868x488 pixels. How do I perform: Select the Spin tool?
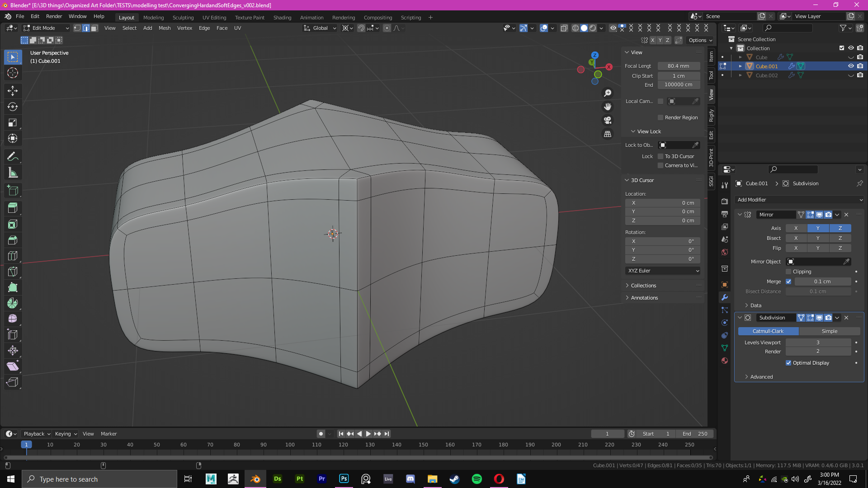pos(13,303)
